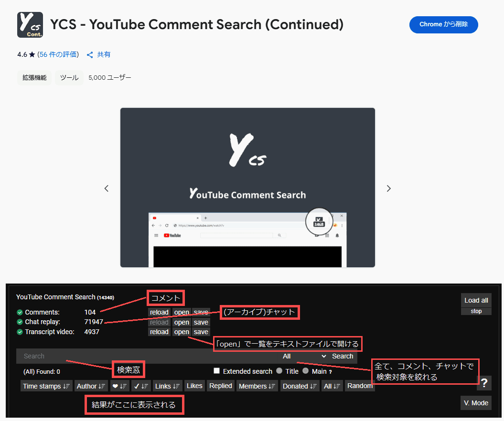
Task: Click the YouTube Comment Search (14340) header
Action: coord(65,297)
